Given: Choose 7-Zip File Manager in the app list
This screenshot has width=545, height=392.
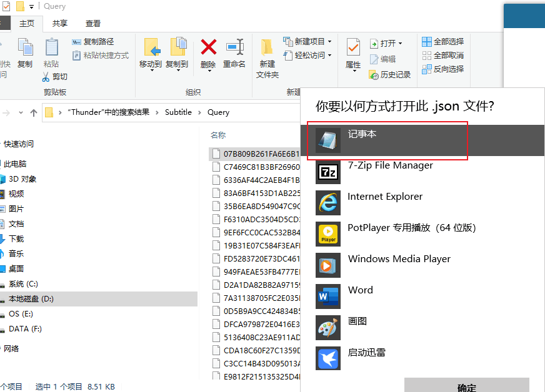Looking at the screenshot, I should coord(422,172).
